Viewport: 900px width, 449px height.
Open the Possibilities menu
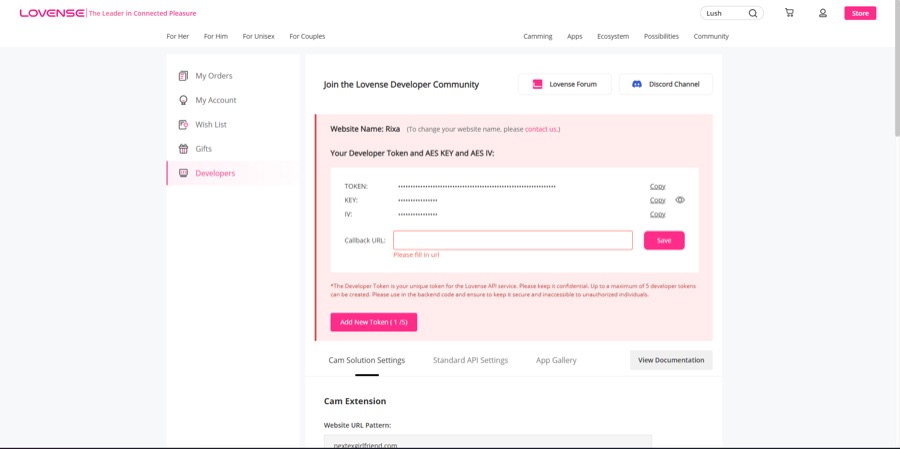point(661,36)
